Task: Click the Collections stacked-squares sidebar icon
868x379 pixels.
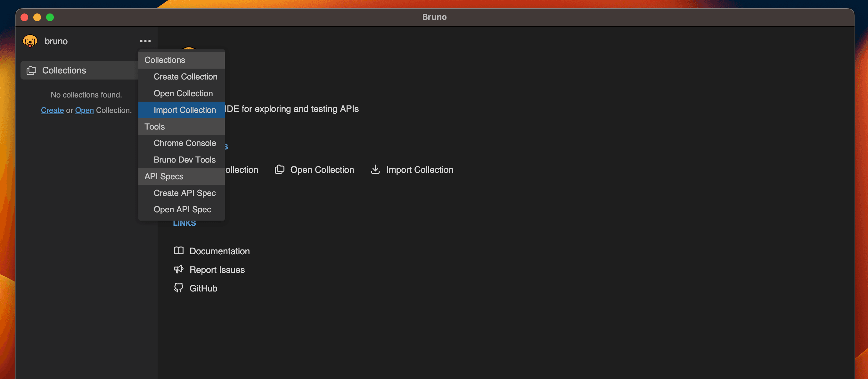Action: [x=31, y=71]
